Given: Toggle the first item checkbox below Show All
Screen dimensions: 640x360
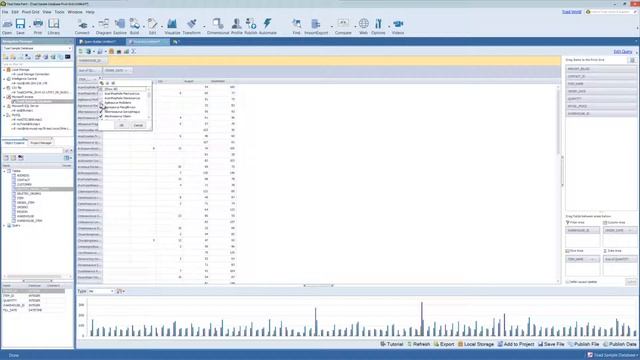Looking at the screenshot, I should (x=101, y=93).
